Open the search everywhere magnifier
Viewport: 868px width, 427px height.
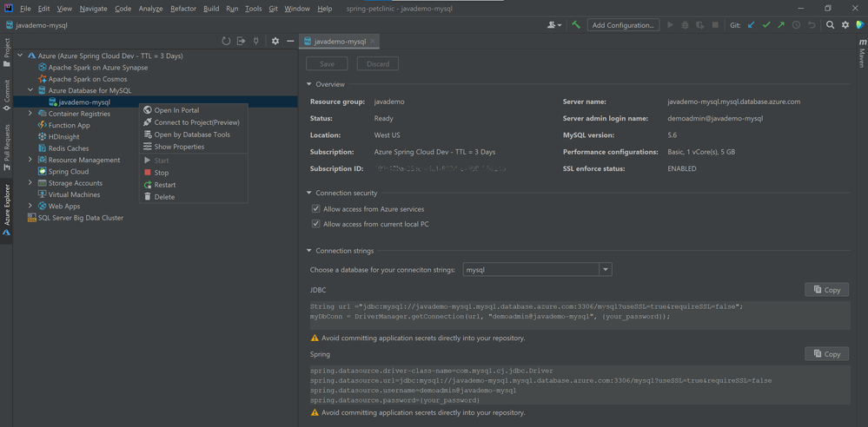tap(830, 25)
